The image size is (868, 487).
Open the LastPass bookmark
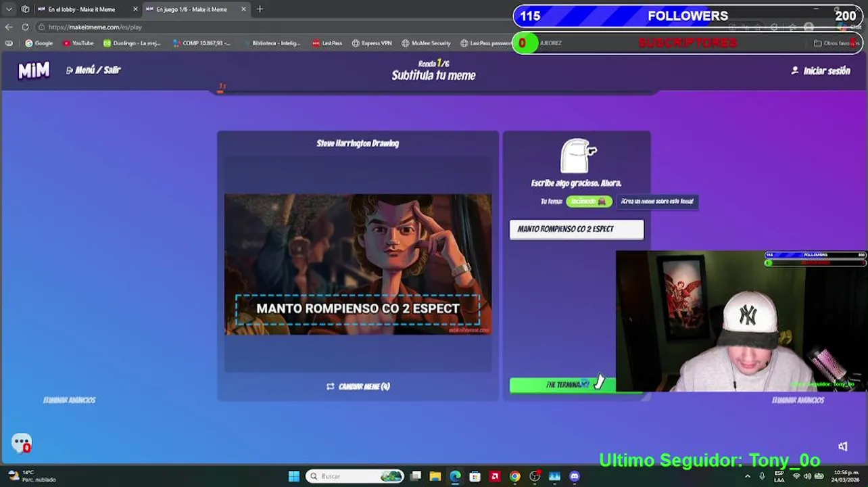(327, 43)
